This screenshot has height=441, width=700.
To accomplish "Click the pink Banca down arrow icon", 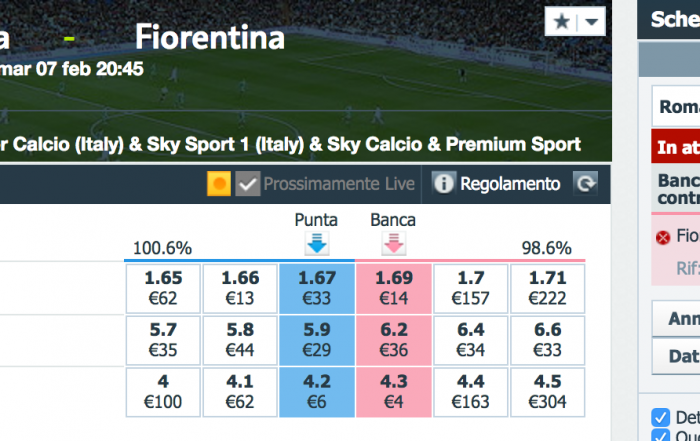I will point(394,243).
